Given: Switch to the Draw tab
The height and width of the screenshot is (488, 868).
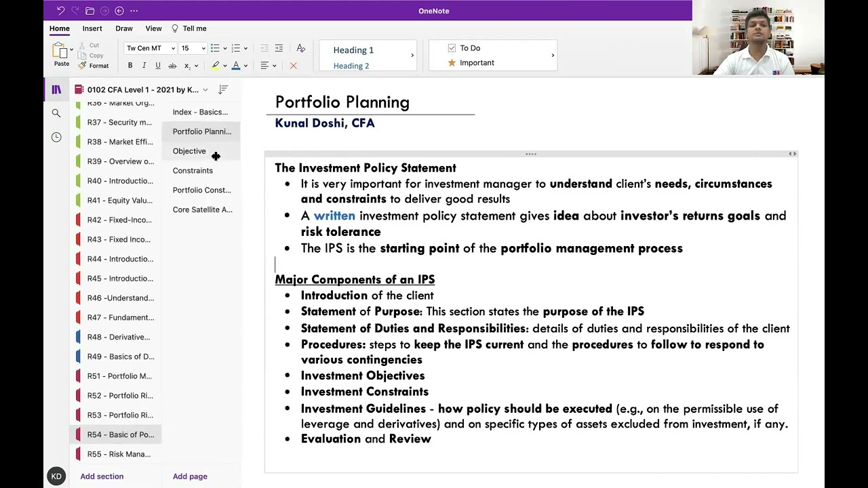Looking at the screenshot, I should (124, 28).
